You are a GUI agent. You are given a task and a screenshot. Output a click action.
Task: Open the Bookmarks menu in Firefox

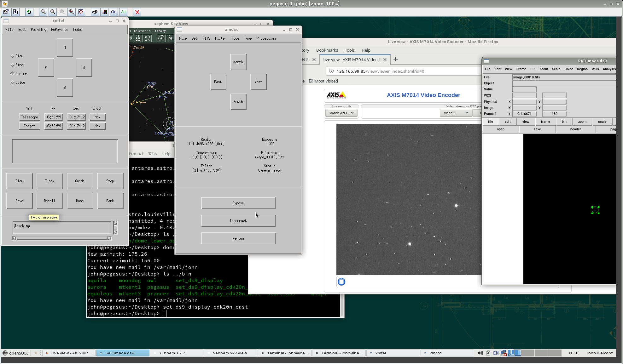coord(327,50)
